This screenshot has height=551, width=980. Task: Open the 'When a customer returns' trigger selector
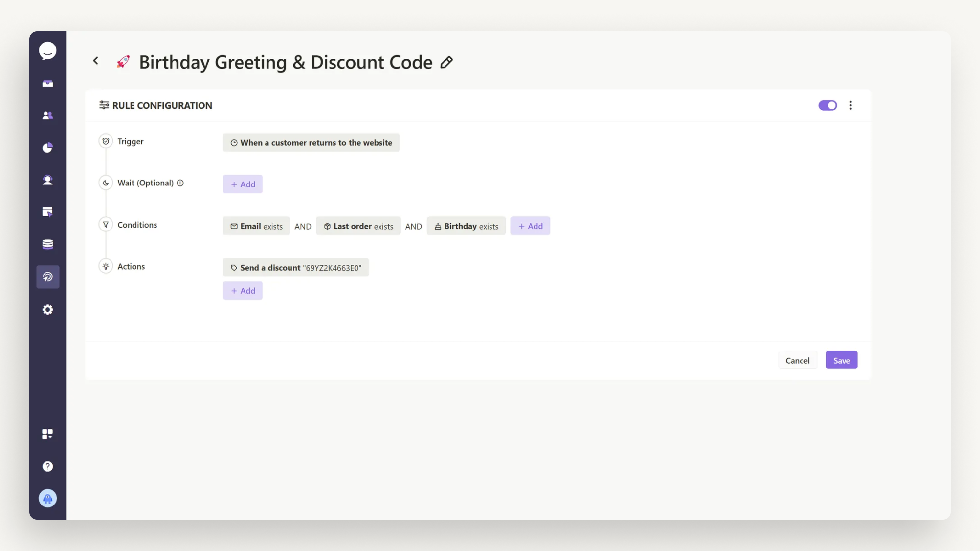pos(311,142)
